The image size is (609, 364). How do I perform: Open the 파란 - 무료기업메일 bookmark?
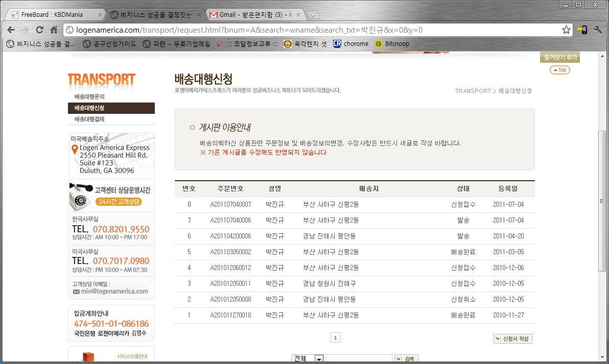click(x=176, y=44)
